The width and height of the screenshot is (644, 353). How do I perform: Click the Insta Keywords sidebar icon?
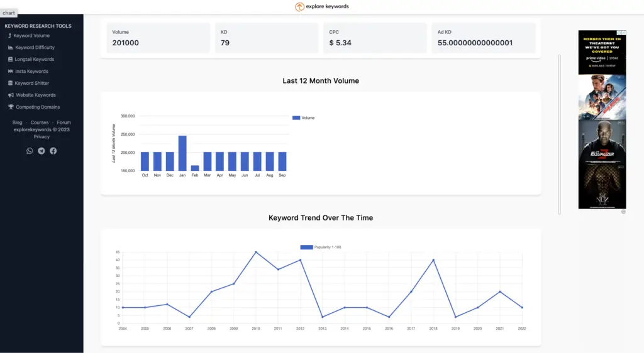11,72
